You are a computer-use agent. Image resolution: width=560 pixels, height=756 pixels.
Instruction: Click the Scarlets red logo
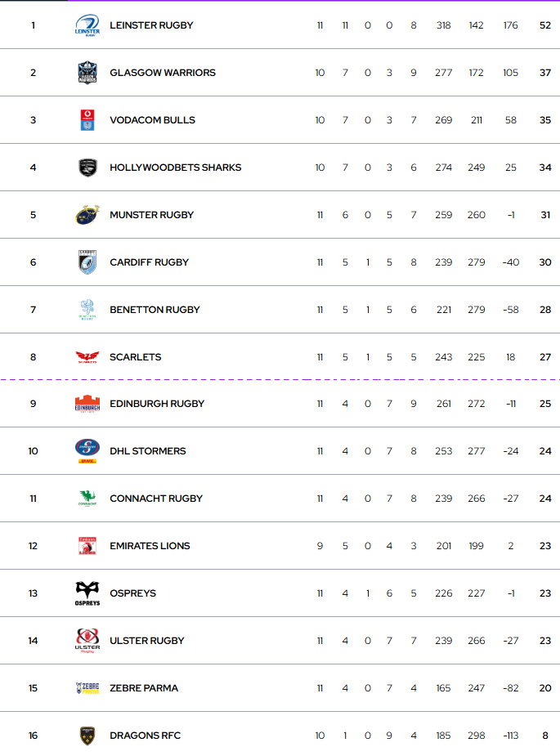tap(87, 357)
